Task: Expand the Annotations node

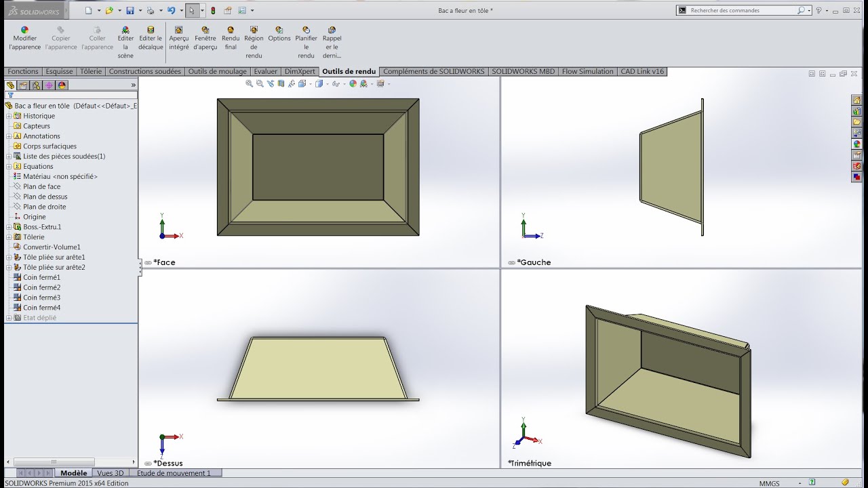Action: (9, 136)
